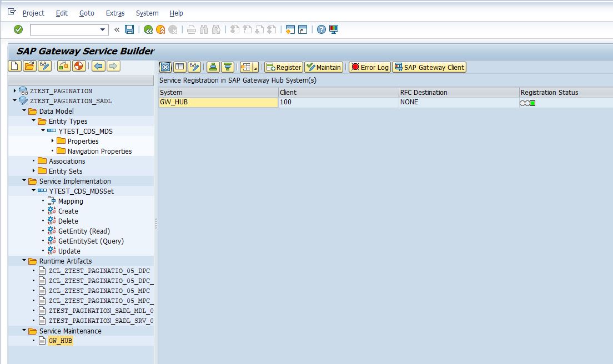
Task: Click the Find (binoculars) icon
Action: [203, 29]
